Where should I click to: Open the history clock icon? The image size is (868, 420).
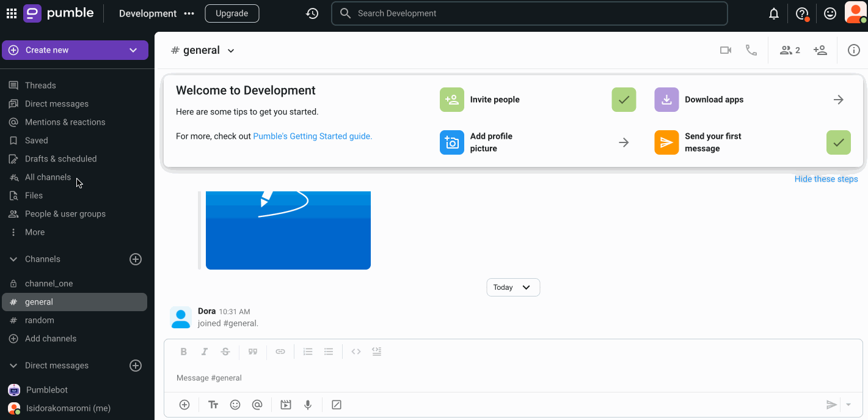coord(312,13)
